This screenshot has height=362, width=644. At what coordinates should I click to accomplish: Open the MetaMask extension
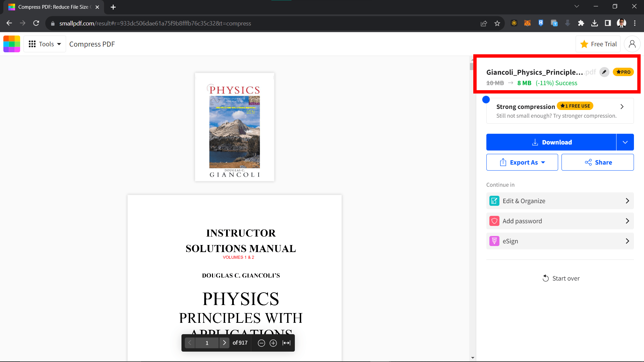click(527, 23)
